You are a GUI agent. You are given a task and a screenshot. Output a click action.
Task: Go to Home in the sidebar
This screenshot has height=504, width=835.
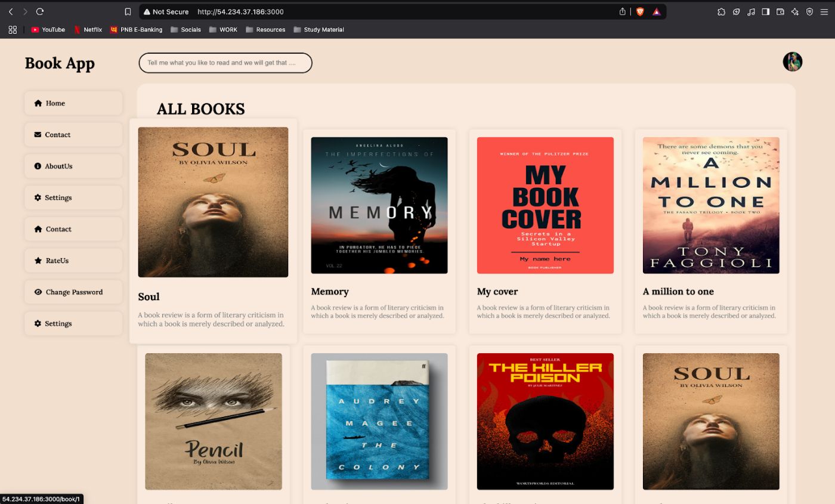point(73,103)
